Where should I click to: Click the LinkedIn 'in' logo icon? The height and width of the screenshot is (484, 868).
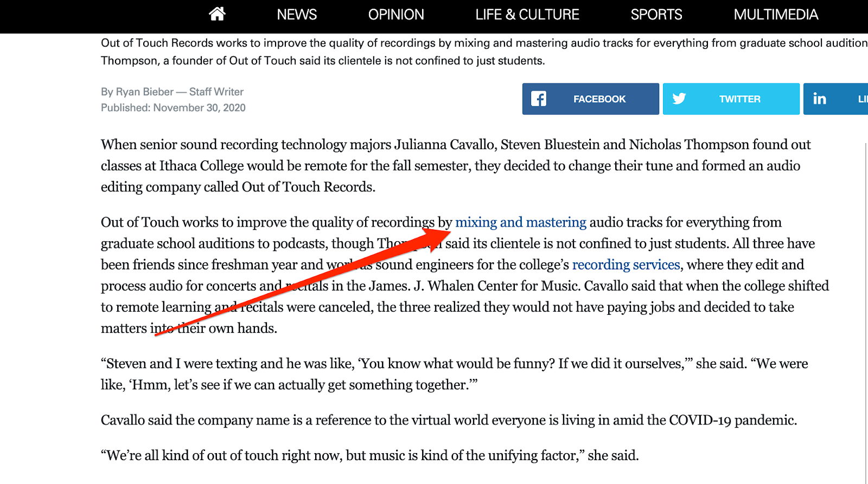point(820,99)
